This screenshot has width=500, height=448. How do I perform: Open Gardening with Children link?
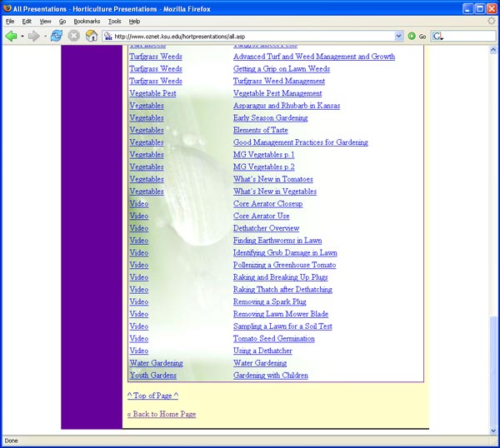point(270,376)
